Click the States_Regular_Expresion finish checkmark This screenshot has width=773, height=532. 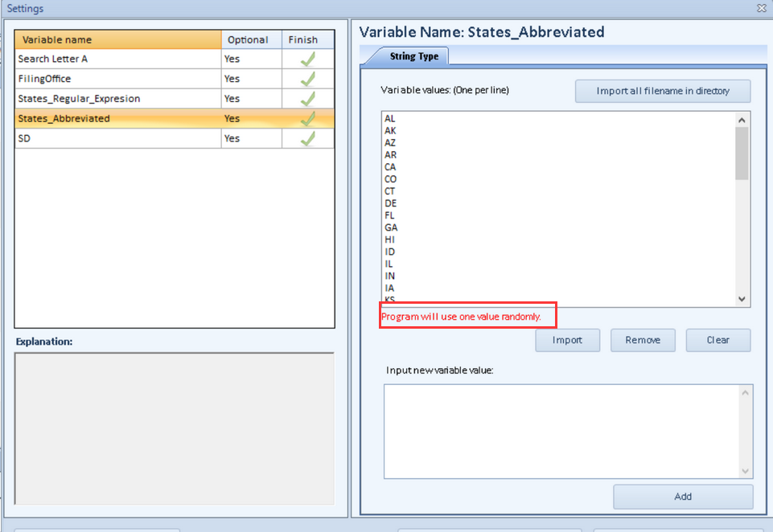point(307,99)
